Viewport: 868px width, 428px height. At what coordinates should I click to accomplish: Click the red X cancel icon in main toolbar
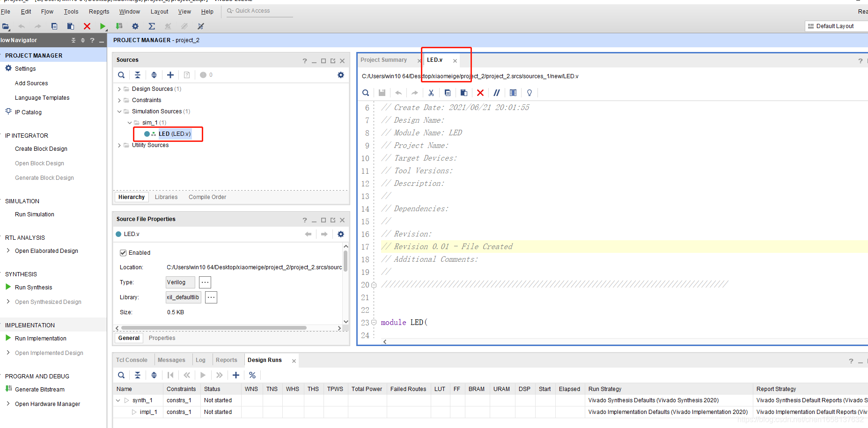tap(87, 26)
